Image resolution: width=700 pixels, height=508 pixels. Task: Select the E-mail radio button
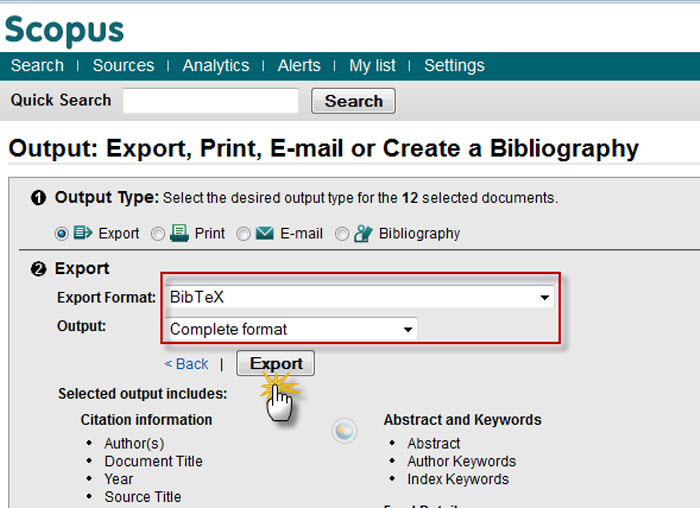click(x=243, y=233)
